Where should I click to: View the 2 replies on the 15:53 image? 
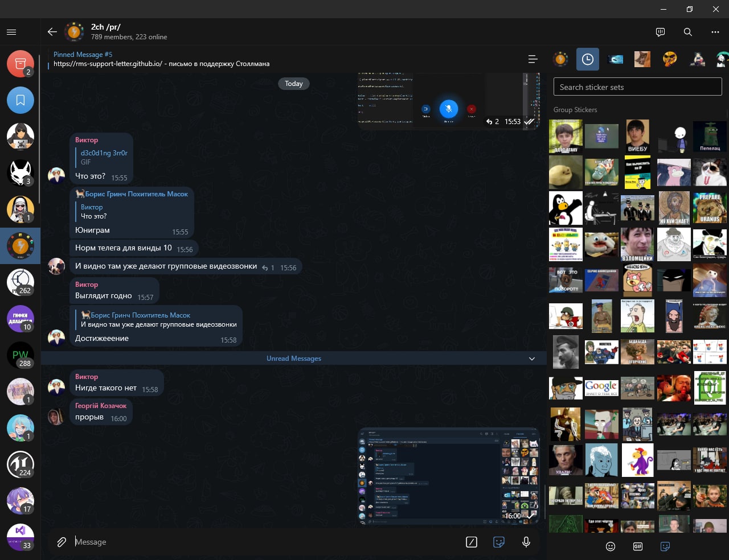[x=492, y=121]
